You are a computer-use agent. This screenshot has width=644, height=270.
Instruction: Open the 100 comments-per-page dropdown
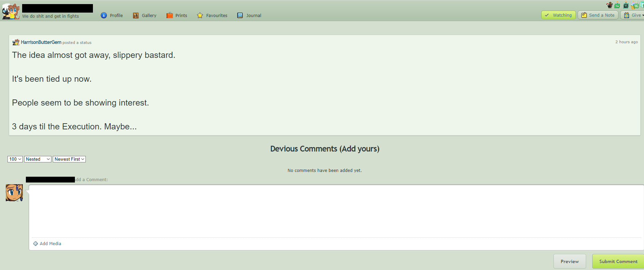[15, 159]
